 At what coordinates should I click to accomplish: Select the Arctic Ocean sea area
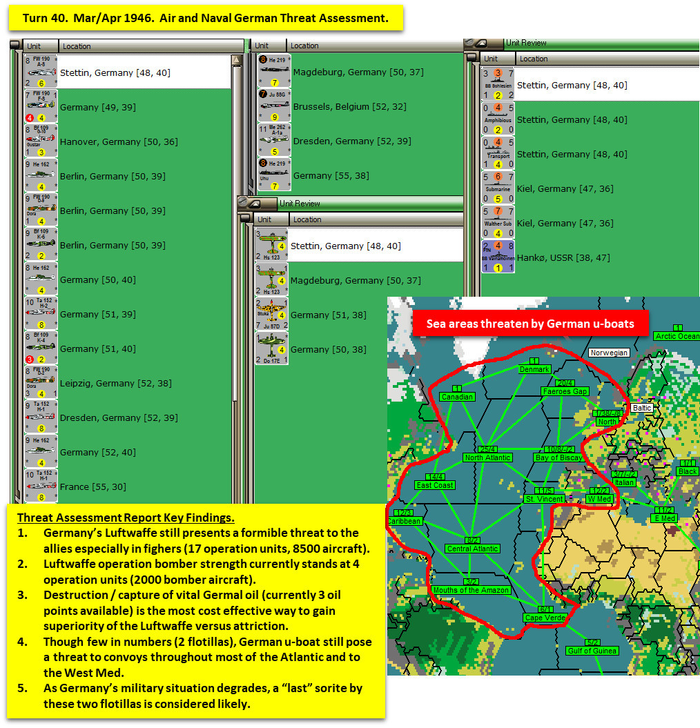pyautogui.click(x=677, y=335)
